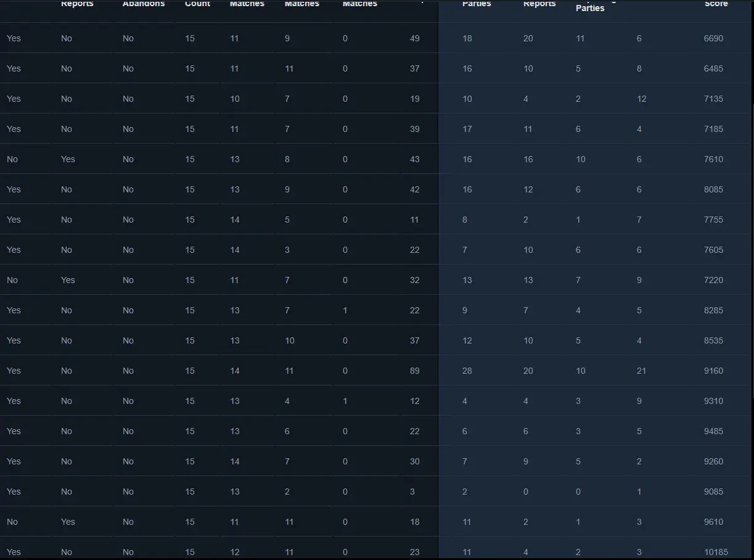Click the 21 value in the 9160 row

pyautogui.click(x=642, y=371)
